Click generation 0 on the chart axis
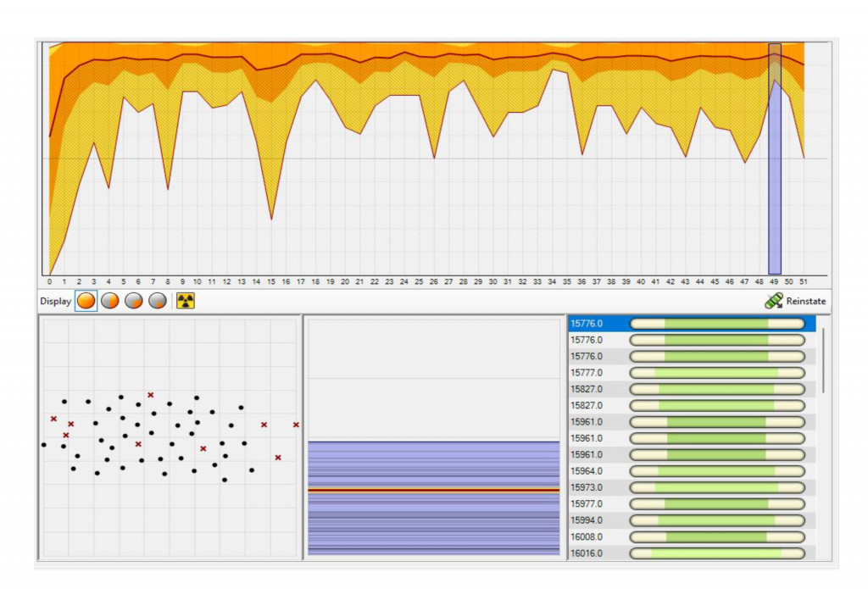 50,281
